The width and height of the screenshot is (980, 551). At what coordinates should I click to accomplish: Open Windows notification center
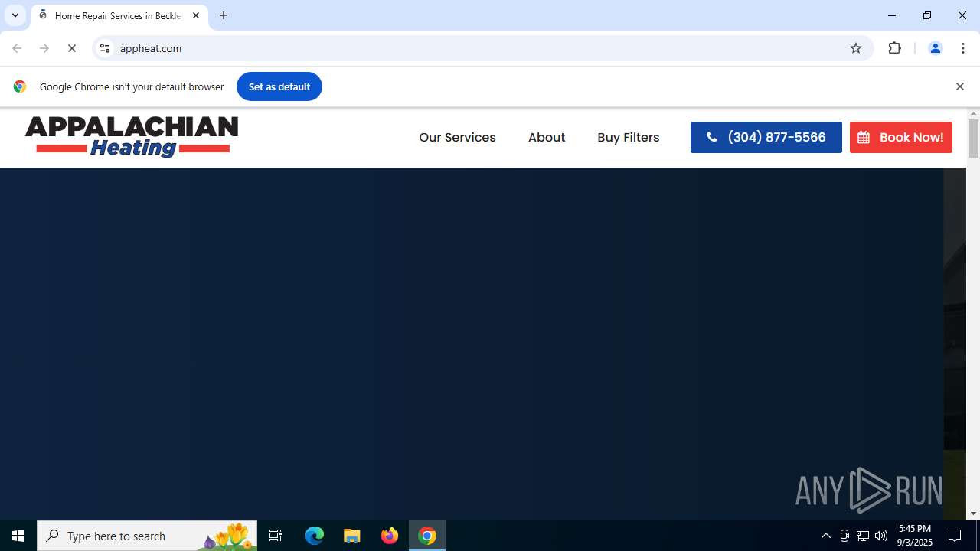pyautogui.click(x=955, y=536)
